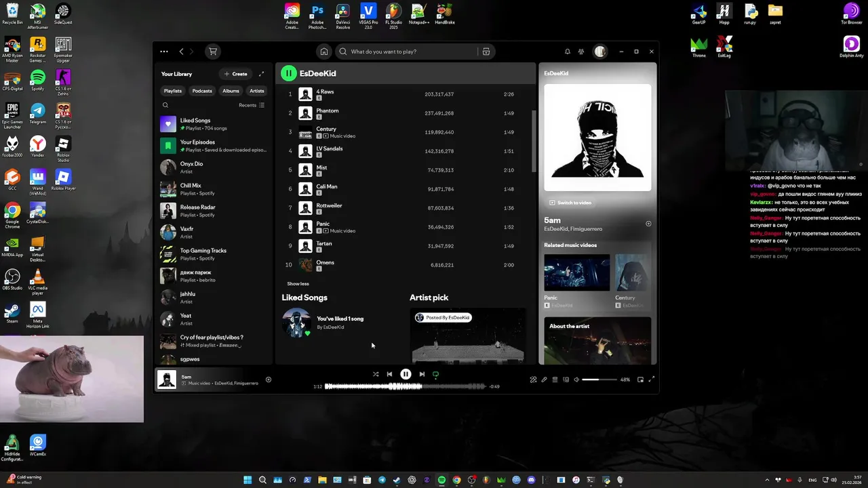The height and width of the screenshot is (488, 868).
Task: Open the Yeat artist entry
Action: pos(214,319)
